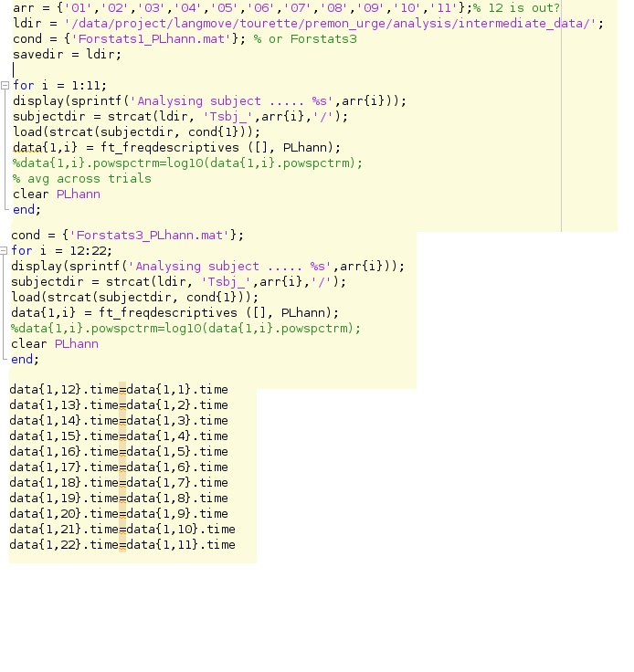Click the 'data{1,12}.time' assignment line

(x=118, y=389)
